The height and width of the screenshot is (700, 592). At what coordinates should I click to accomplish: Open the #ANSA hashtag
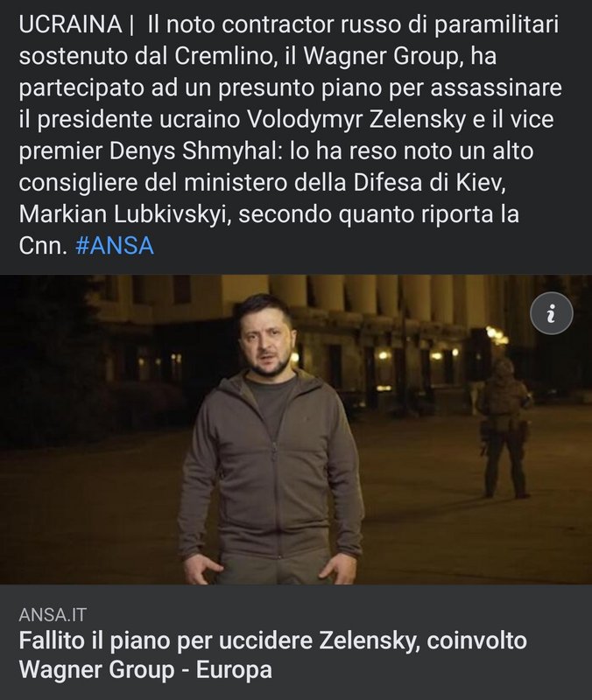tap(115, 246)
